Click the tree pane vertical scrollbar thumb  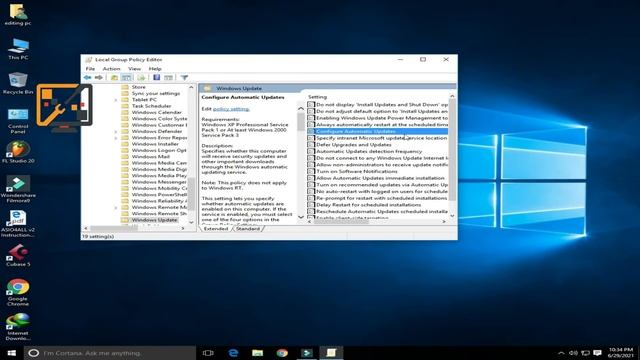(x=191, y=193)
